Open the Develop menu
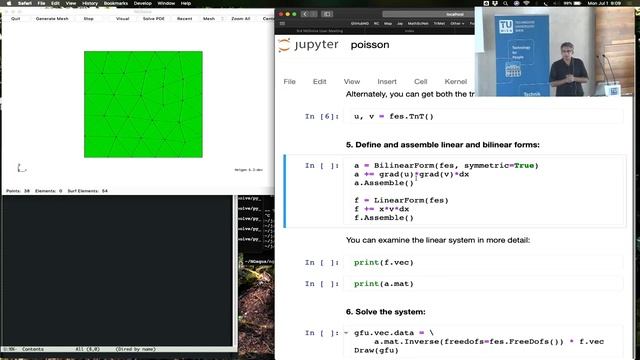Image resolution: width=640 pixels, height=360 pixels. click(142, 3)
